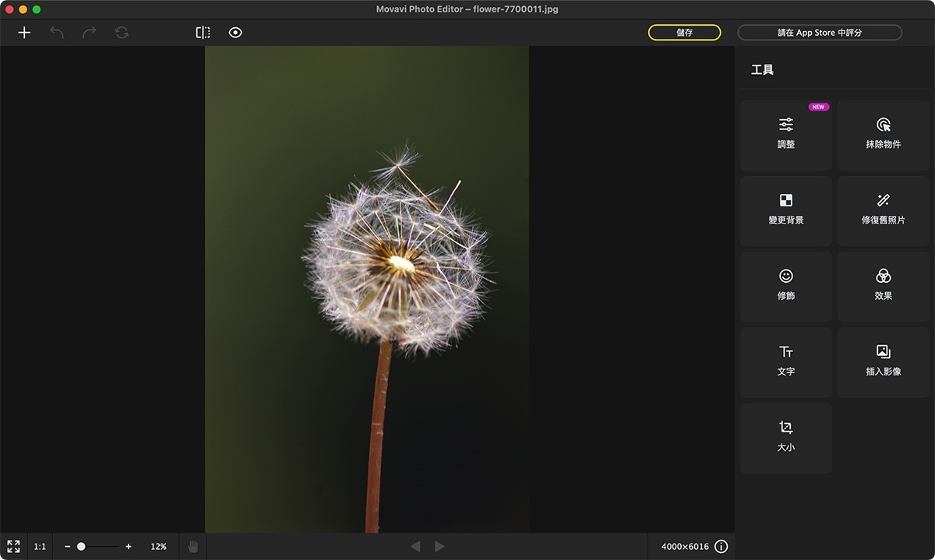Viewport: 935px width, 560px height.
Task: Open image info via the (i) icon
Action: click(x=721, y=546)
